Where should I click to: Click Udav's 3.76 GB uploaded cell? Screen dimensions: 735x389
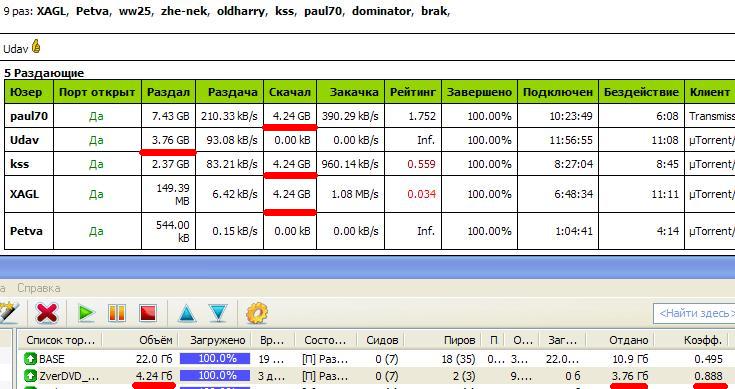tap(169, 140)
